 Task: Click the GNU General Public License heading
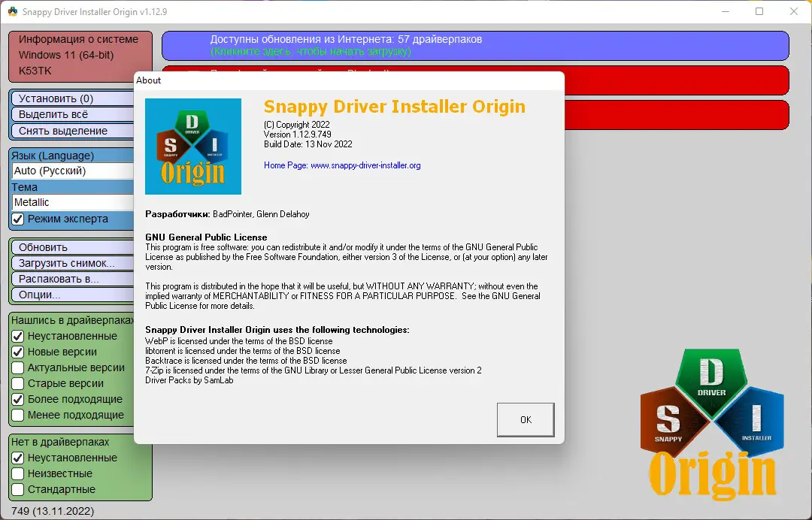206,237
